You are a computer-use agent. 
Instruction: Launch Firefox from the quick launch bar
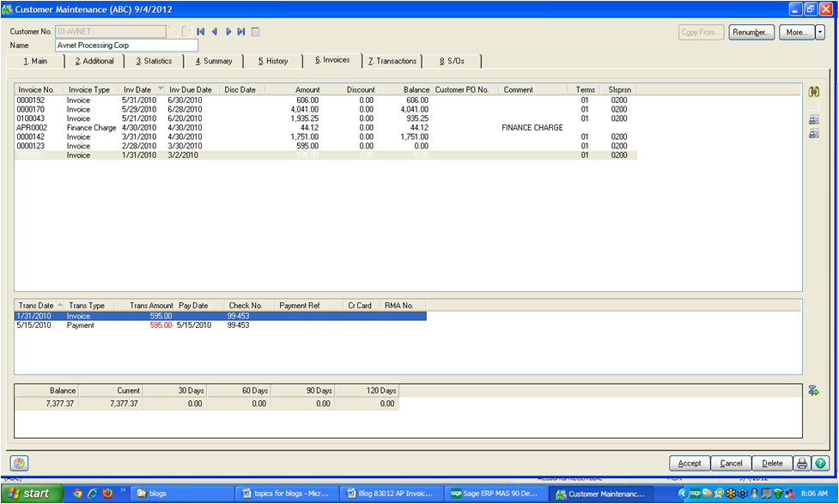107,494
